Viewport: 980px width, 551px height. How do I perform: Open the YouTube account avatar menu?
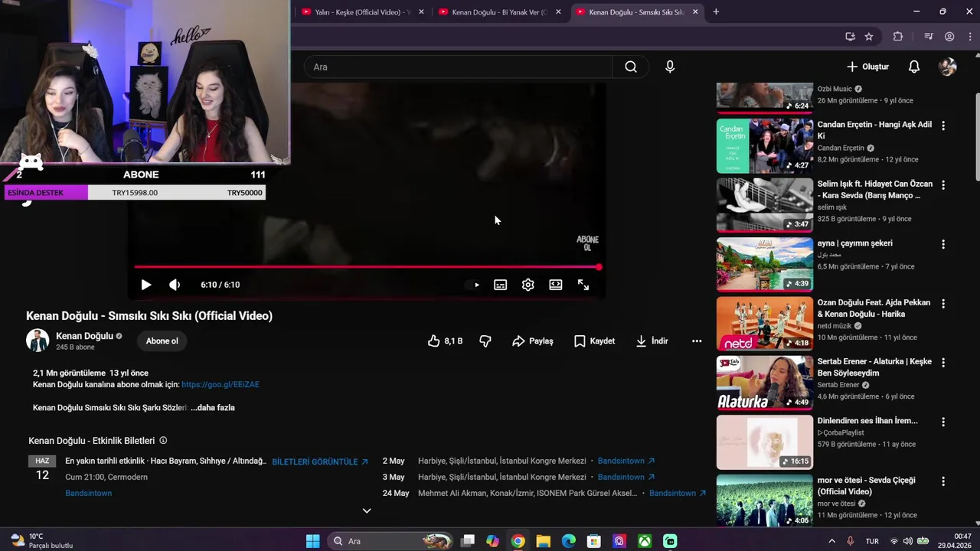(x=948, y=67)
